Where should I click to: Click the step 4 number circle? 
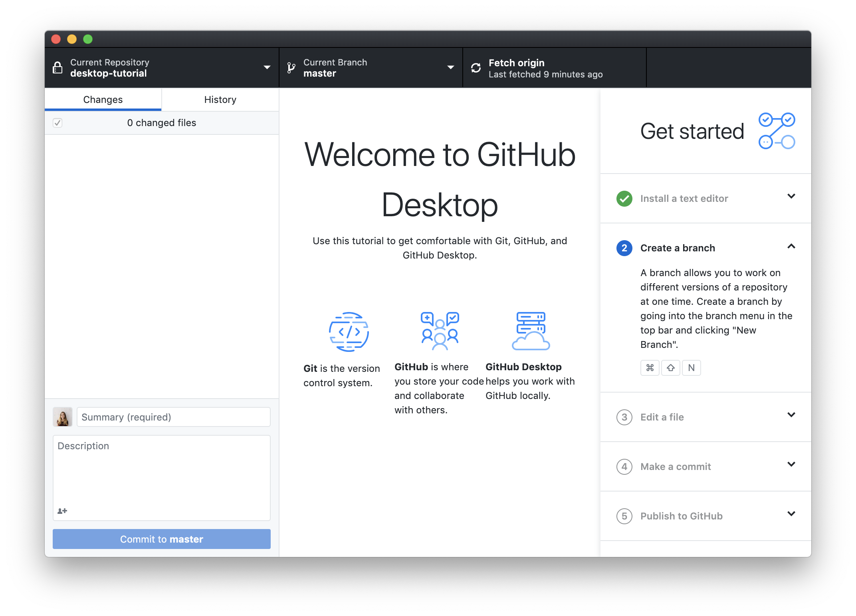coord(624,466)
